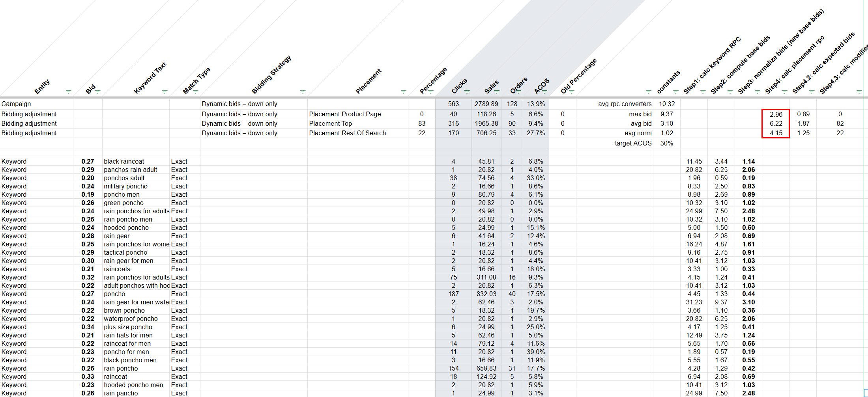This screenshot has width=868, height=397.
Task: Select the 311.08 sales cell
Action: 486,277
